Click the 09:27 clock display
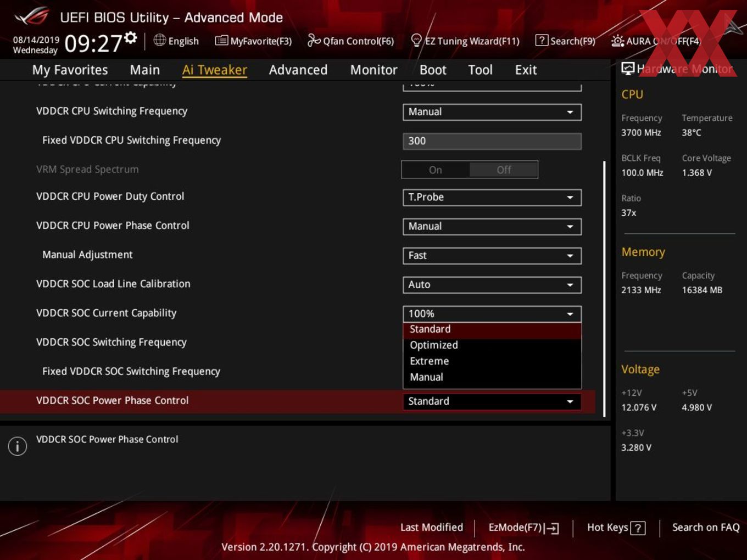Viewport: 747px width, 560px height. [x=93, y=43]
